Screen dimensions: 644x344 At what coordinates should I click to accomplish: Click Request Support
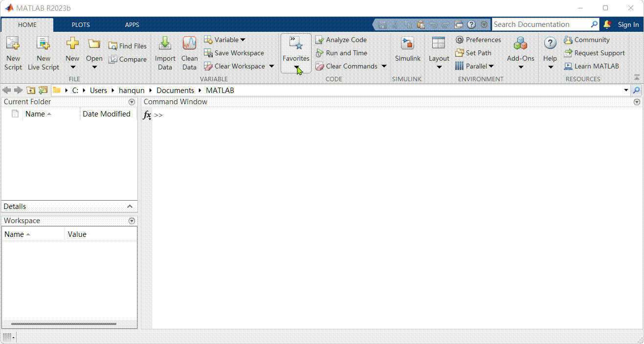tap(594, 53)
